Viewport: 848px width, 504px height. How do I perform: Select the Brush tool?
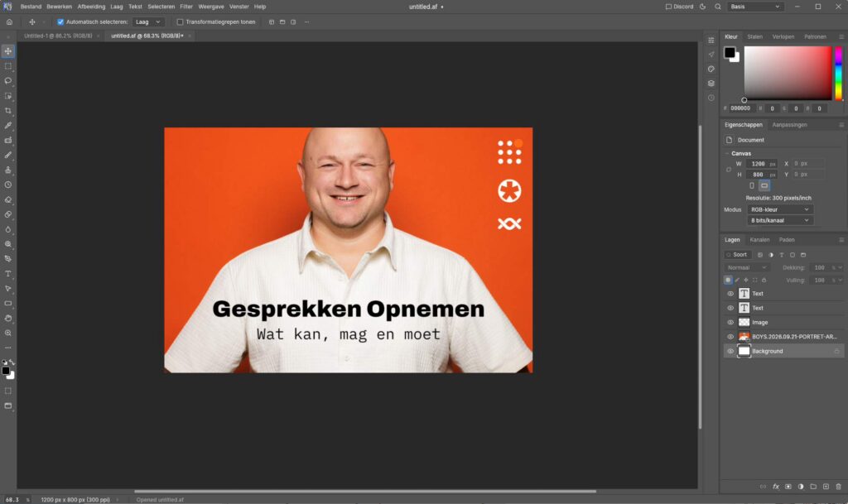8,155
